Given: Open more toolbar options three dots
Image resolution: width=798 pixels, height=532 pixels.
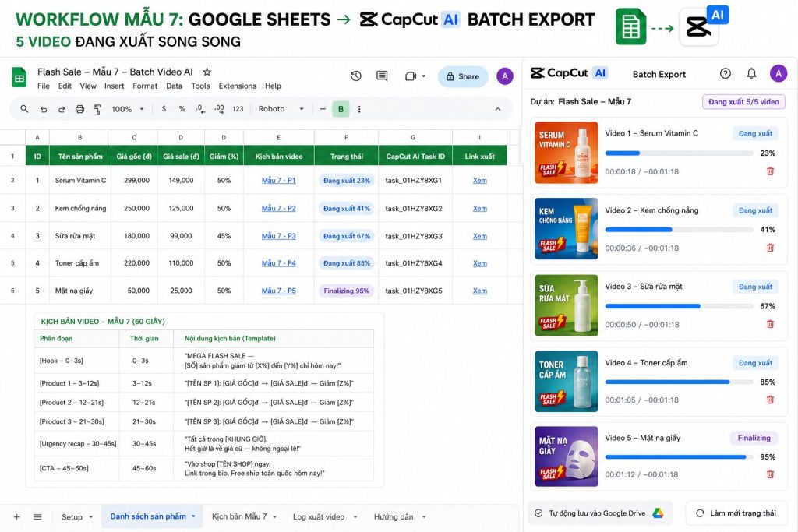Looking at the screenshot, I should pos(359,109).
